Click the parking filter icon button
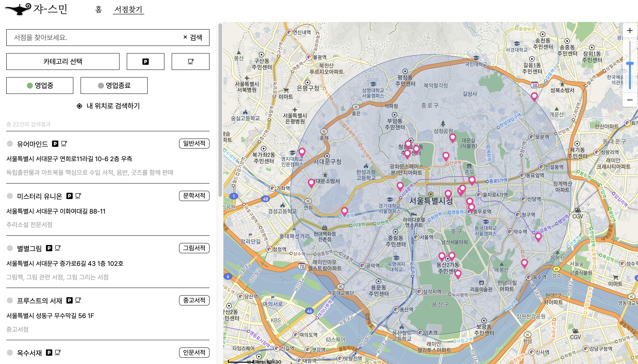The height and width of the screenshot is (364, 638). (145, 61)
